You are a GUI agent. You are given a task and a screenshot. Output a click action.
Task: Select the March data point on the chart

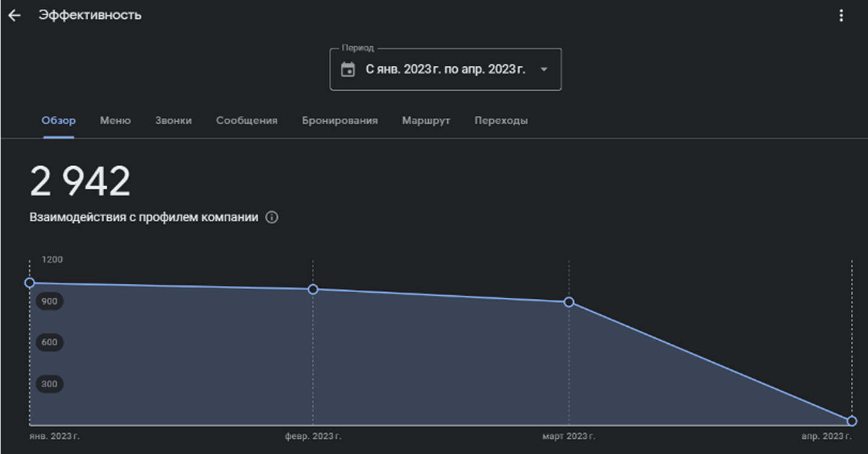pyautogui.click(x=570, y=302)
